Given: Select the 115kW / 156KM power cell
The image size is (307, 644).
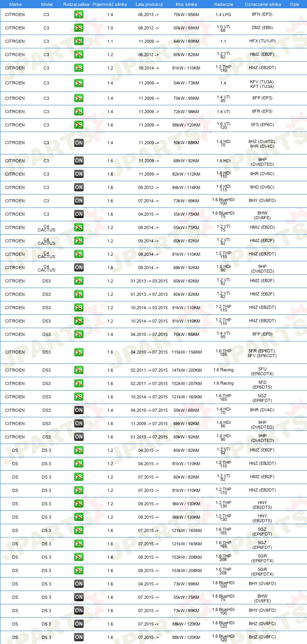Looking at the screenshot, I should pyautogui.click(x=186, y=352).
